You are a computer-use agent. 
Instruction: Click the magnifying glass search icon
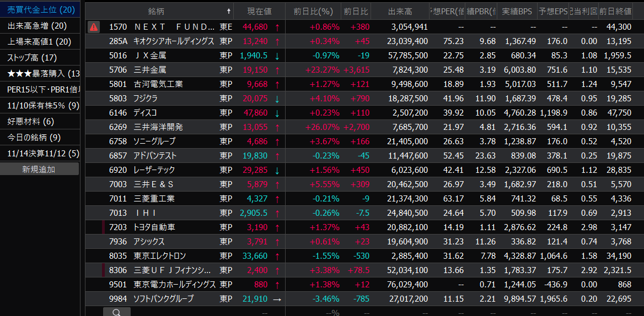[116, 312]
